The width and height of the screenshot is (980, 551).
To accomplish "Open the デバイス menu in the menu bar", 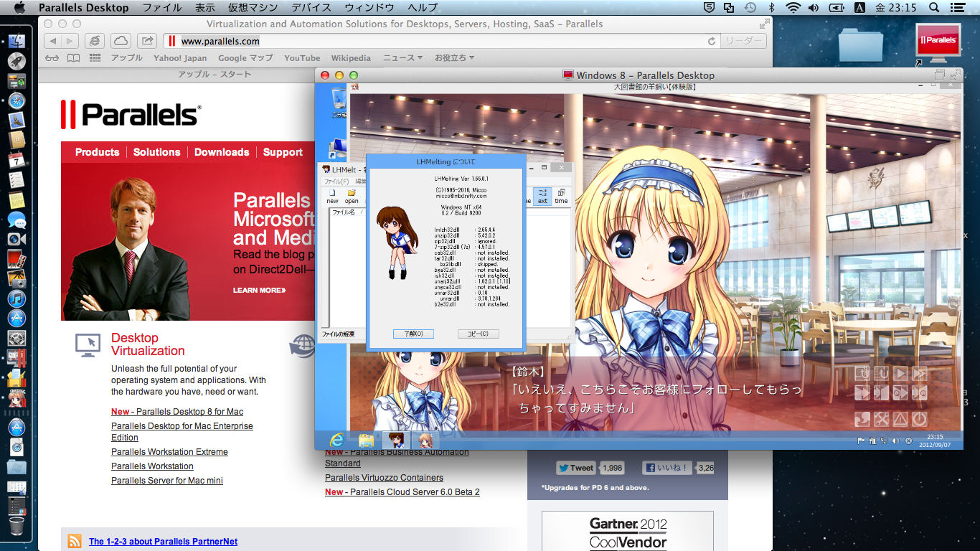I will (311, 8).
